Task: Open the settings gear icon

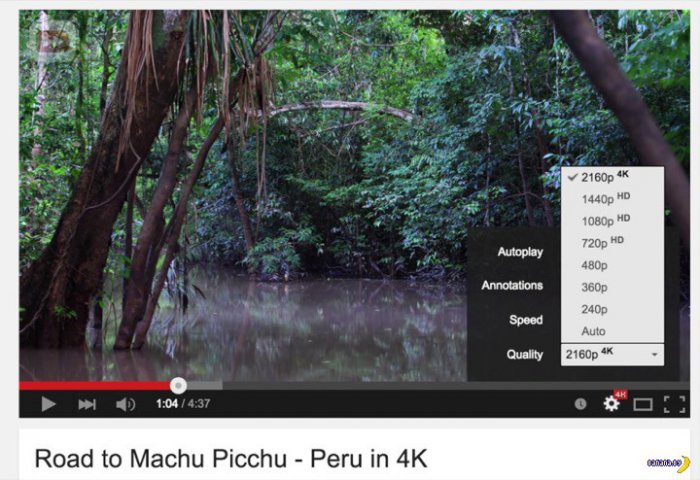Action: coord(611,404)
